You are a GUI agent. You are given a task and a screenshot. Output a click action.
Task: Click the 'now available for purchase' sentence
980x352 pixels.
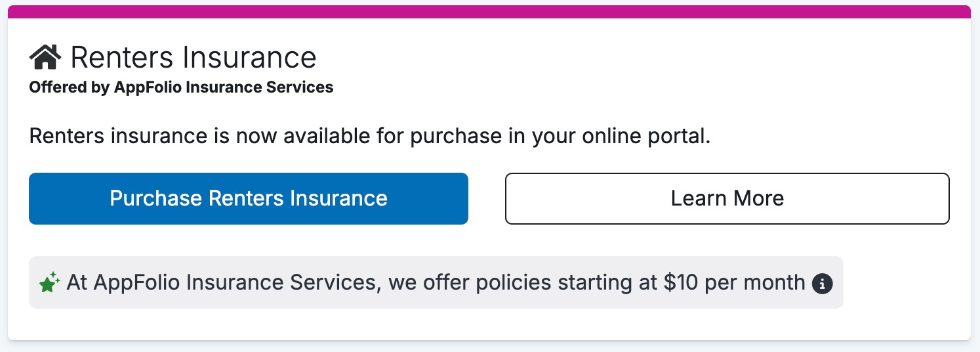[x=370, y=137]
